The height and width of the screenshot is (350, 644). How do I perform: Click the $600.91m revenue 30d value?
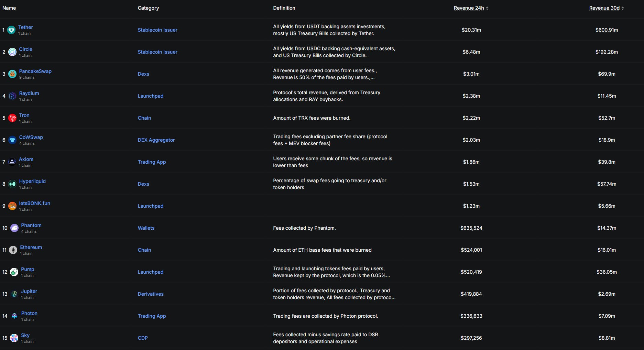[x=607, y=30]
